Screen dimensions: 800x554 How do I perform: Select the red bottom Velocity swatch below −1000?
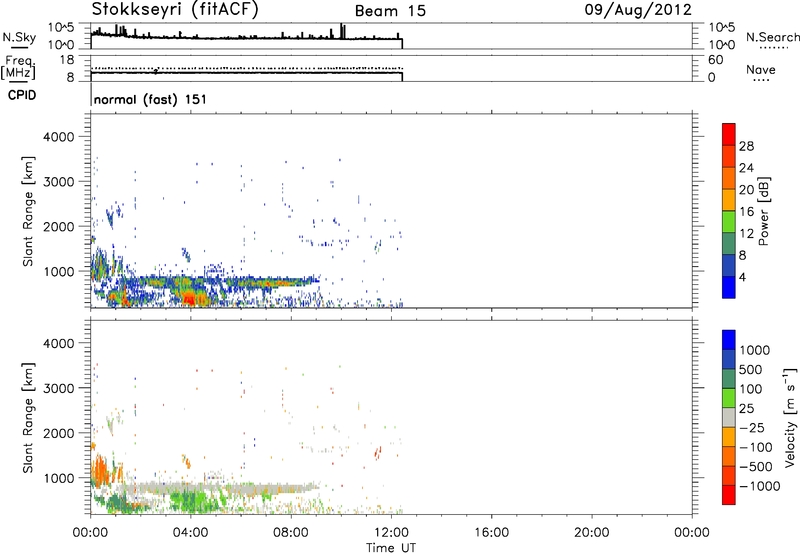(729, 495)
